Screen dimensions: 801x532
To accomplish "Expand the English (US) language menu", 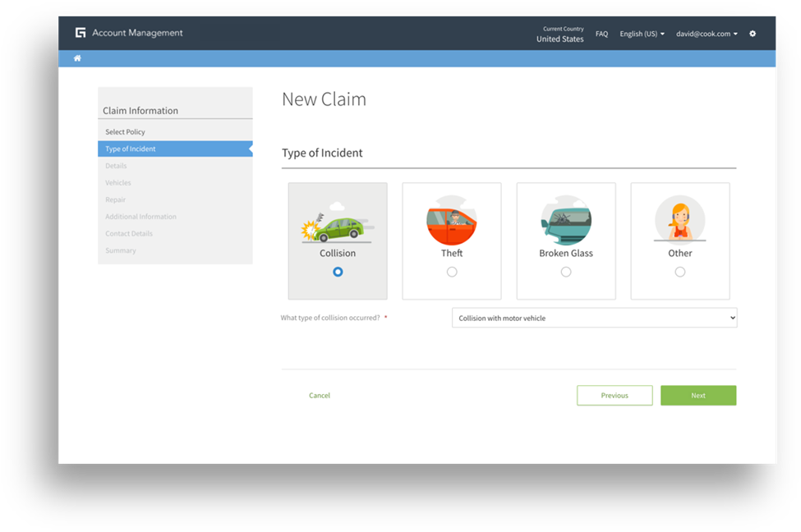I will tap(642, 34).
